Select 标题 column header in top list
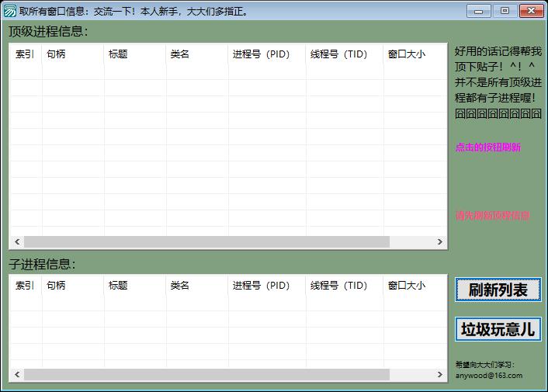 pos(135,54)
